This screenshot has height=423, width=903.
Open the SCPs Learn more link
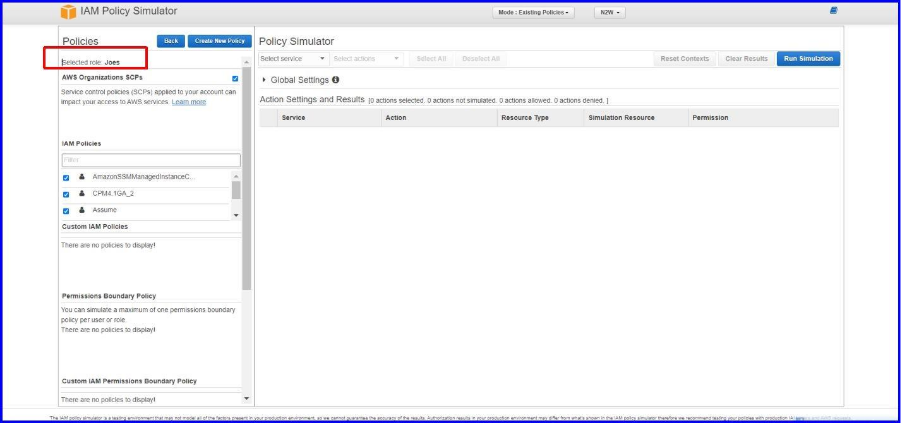tap(189, 102)
